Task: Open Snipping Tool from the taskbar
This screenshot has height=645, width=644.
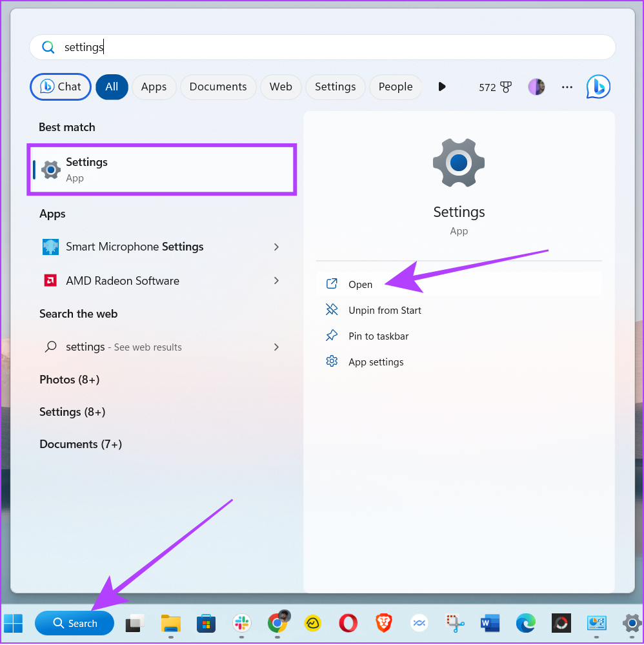Action: (455, 623)
